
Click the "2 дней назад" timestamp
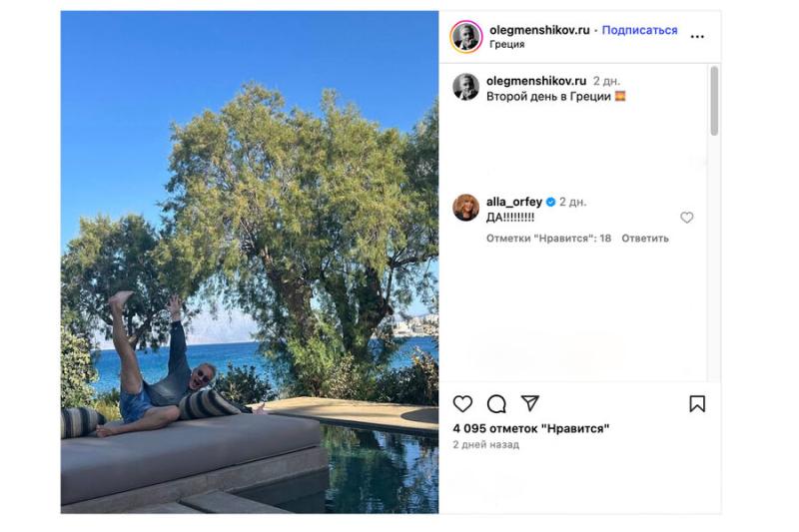tap(485, 444)
